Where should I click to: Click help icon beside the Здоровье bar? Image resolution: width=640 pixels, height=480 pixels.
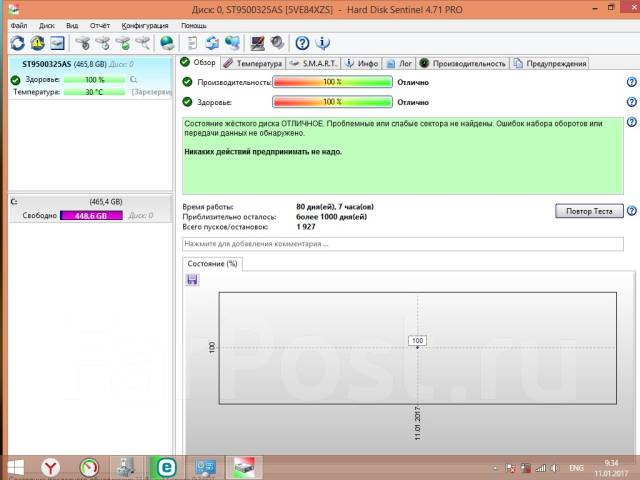631,102
